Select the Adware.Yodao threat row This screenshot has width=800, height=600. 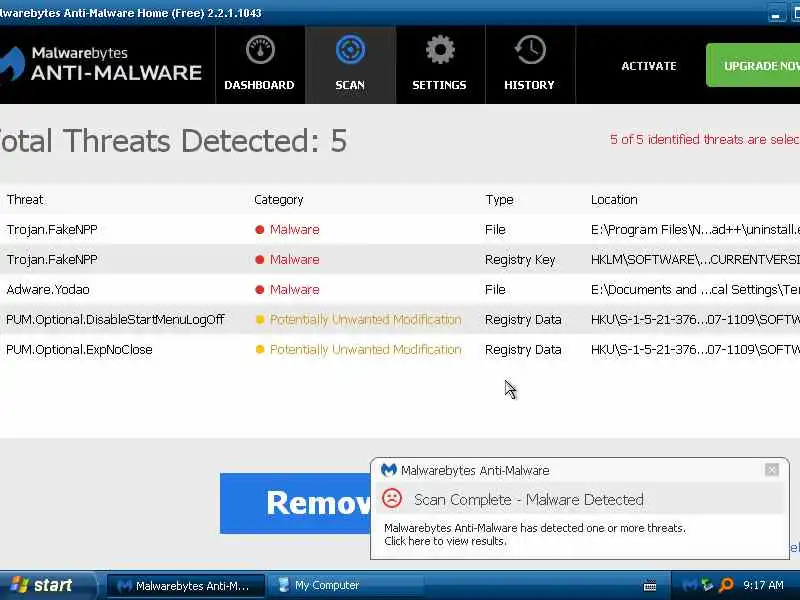click(400, 290)
